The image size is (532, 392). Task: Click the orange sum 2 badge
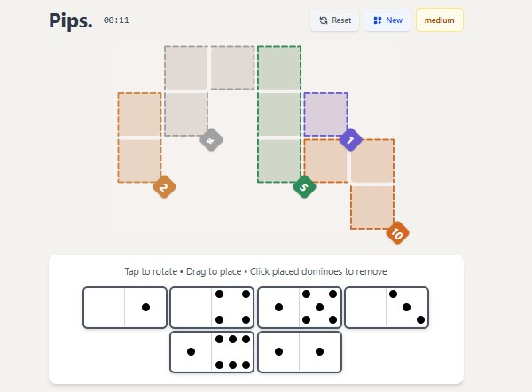[164, 187]
